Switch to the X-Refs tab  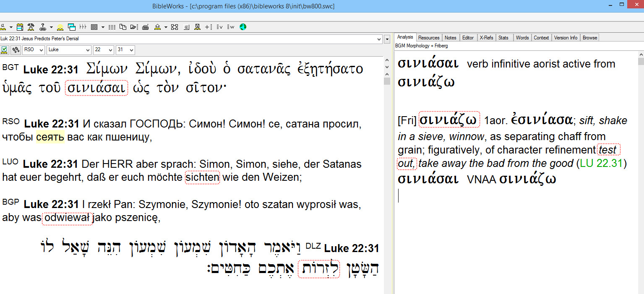486,38
